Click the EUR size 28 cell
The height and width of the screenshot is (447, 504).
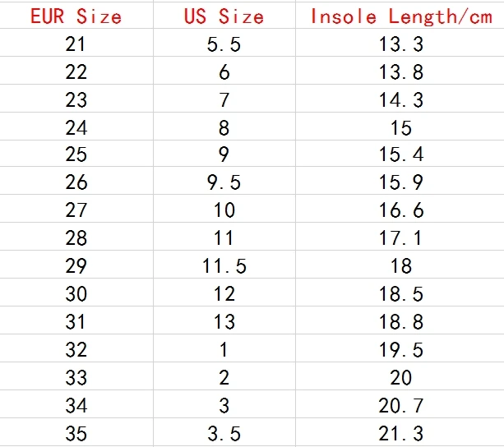[x=76, y=237]
